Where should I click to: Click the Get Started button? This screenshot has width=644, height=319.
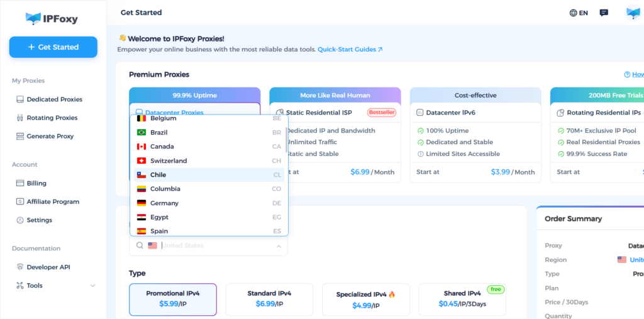click(53, 47)
